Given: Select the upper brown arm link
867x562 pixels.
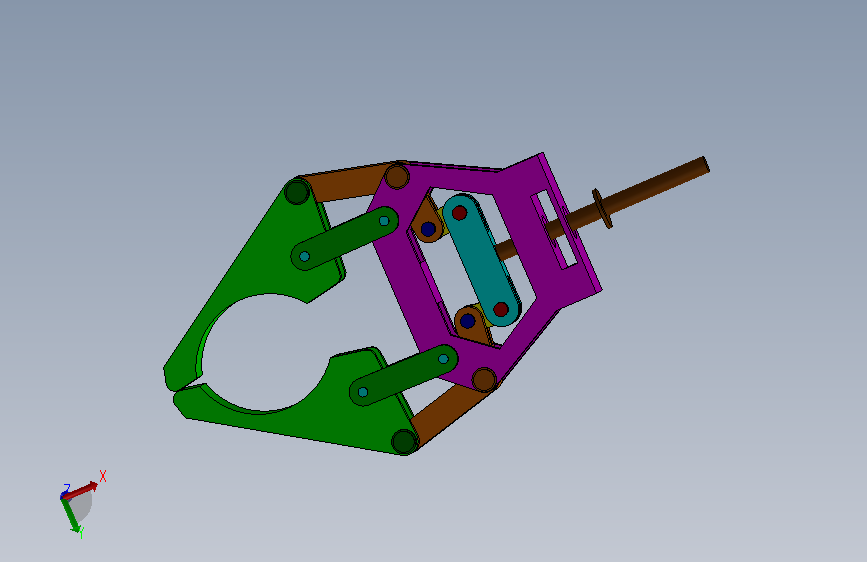Looking at the screenshot, I should click(346, 181).
